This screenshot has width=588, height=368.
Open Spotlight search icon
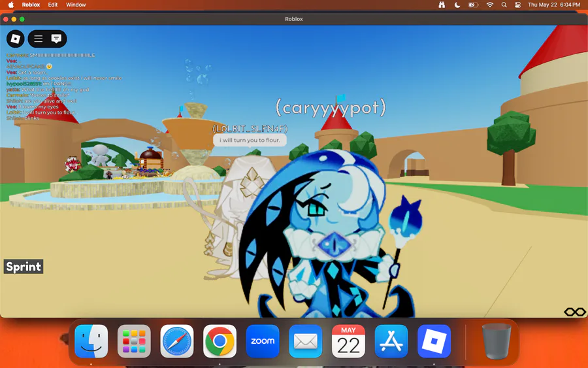pos(504,5)
